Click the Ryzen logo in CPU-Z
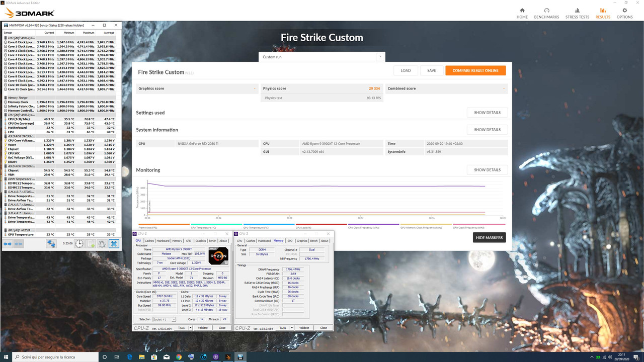The height and width of the screenshot is (362, 644). pyautogui.click(x=218, y=255)
